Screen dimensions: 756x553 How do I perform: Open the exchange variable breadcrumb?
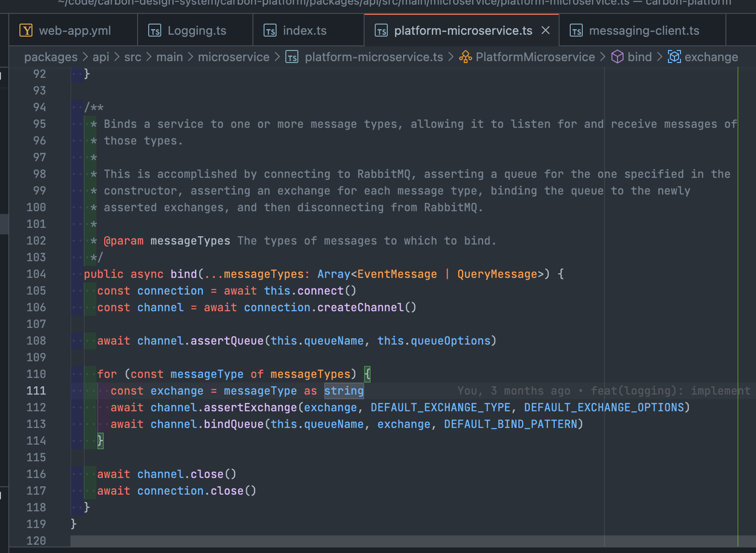pyautogui.click(x=711, y=57)
